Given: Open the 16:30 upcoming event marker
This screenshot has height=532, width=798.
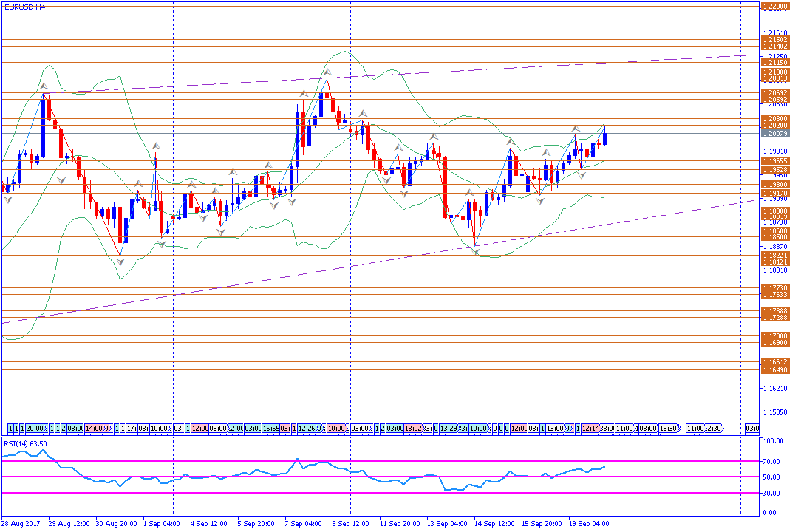Looking at the screenshot, I should [669, 428].
